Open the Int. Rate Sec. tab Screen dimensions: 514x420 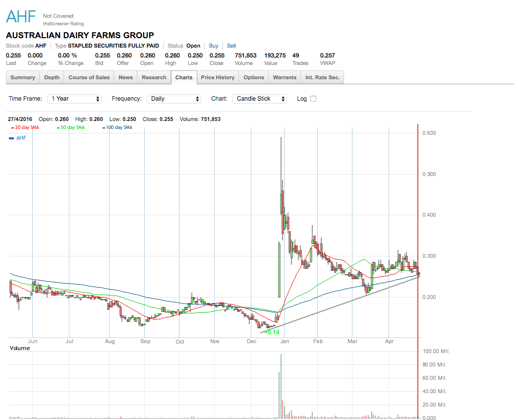tap(322, 77)
